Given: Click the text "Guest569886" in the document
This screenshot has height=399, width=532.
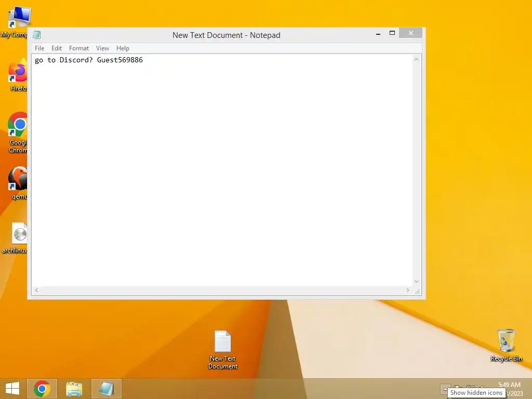Looking at the screenshot, I should (120, 60).
